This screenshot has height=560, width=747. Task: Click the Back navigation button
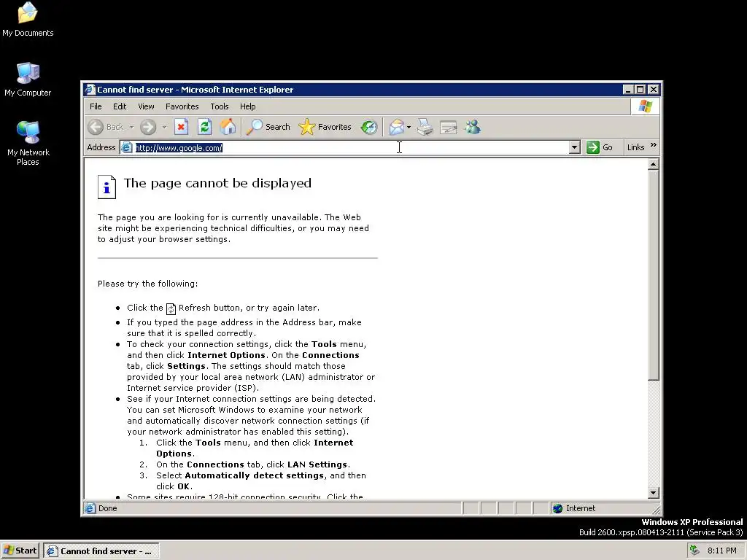click(106, 127)
